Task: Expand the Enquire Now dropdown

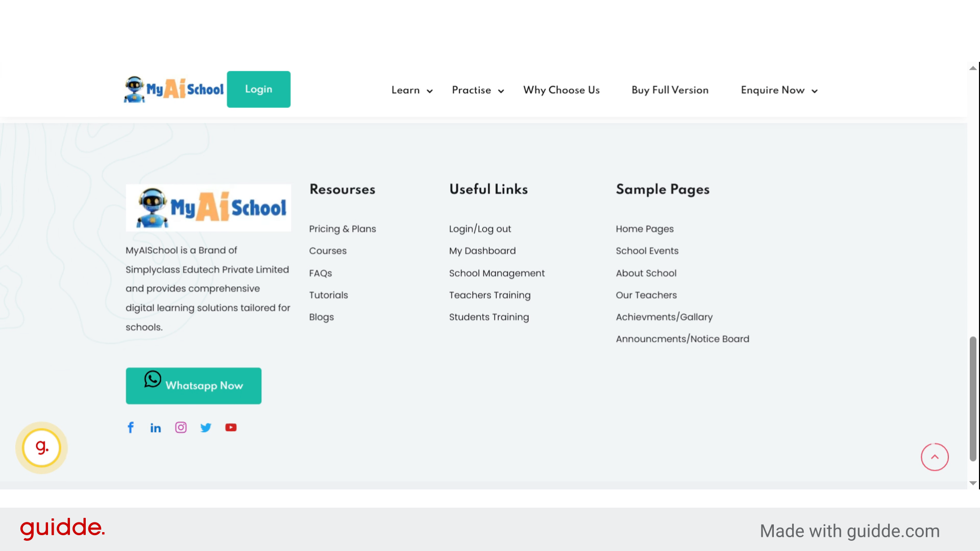Action: click(779, 90)
